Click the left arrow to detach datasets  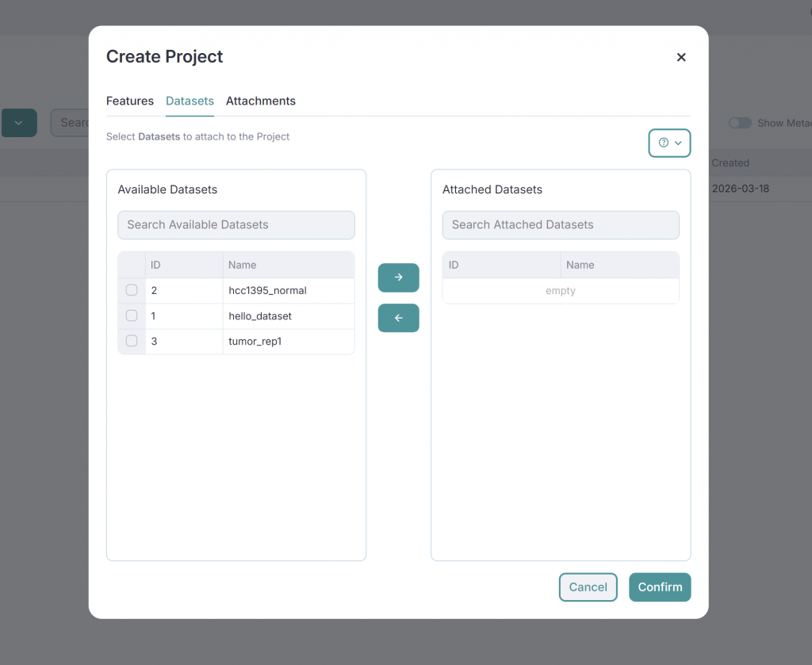click(398, 318)
